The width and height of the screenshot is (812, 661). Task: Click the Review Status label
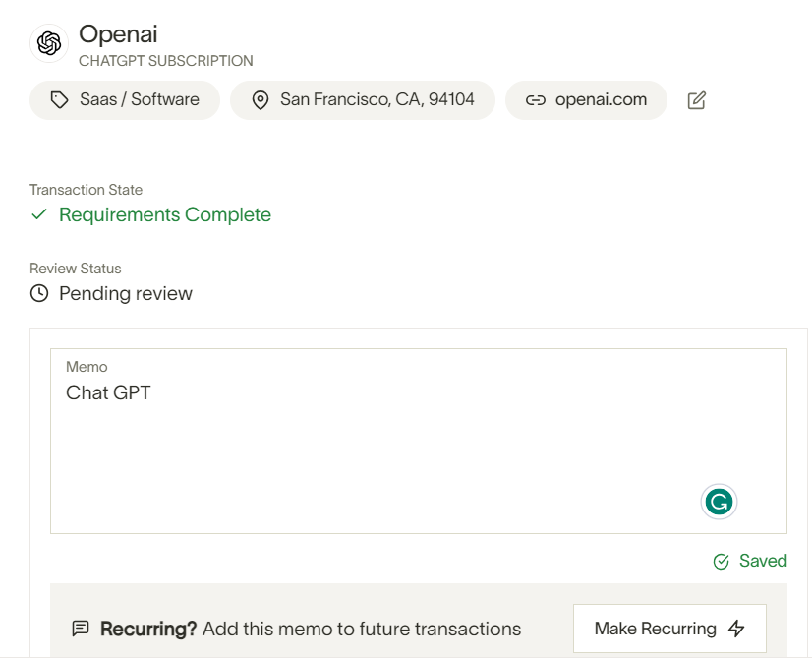(x=75, y=269)
